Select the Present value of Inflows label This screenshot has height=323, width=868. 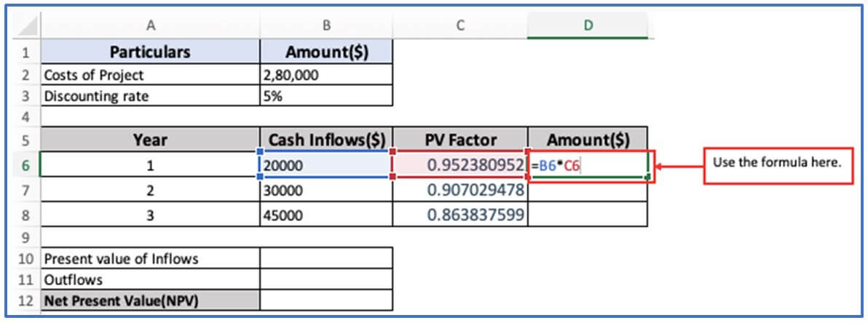tap(150, 258)
